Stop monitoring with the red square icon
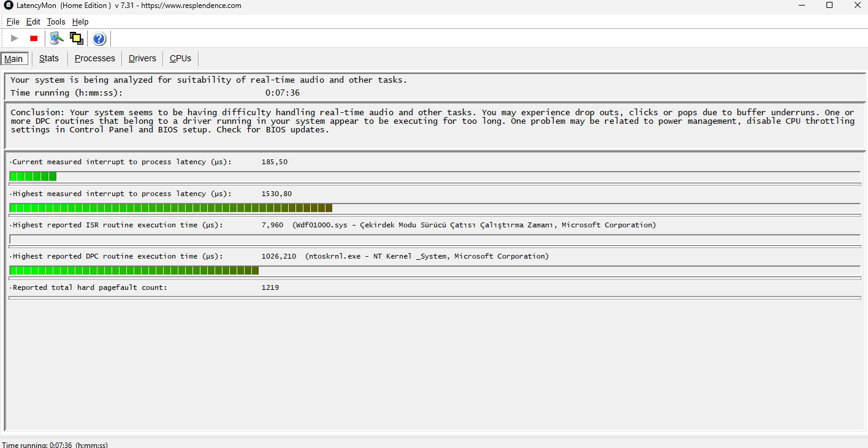This screenshot has width=868, height=448. (34, 39)
